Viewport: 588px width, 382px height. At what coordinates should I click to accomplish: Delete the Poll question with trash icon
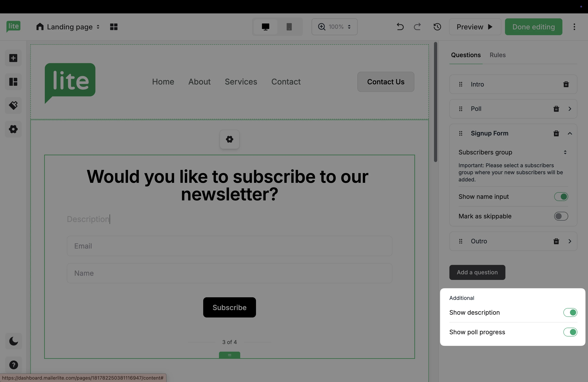(x=556, y=109)
